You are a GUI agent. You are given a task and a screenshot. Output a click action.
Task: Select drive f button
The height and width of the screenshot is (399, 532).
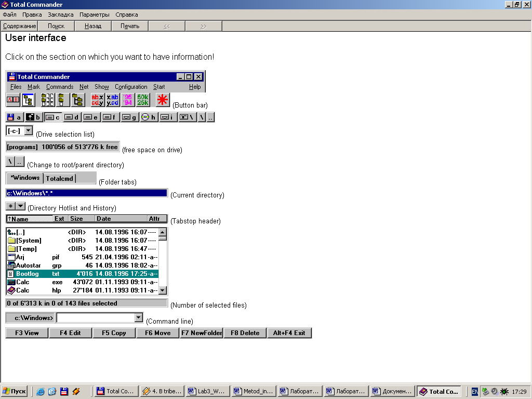pos(110,117)
